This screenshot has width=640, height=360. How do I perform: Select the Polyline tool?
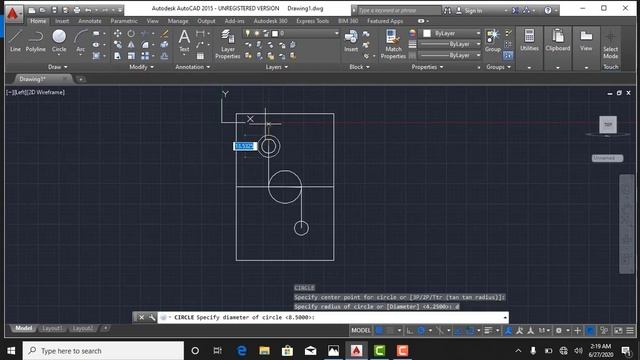36,41
